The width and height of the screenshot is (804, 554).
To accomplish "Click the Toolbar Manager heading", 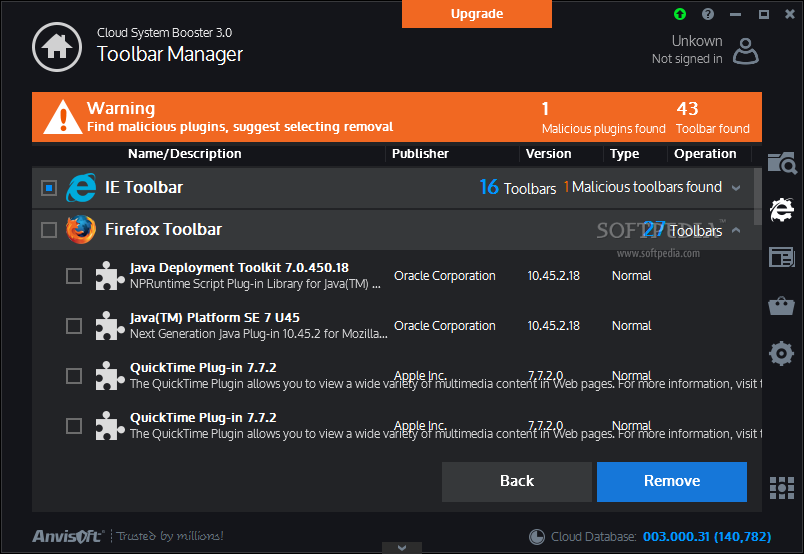I will click(x=170, y=54).
